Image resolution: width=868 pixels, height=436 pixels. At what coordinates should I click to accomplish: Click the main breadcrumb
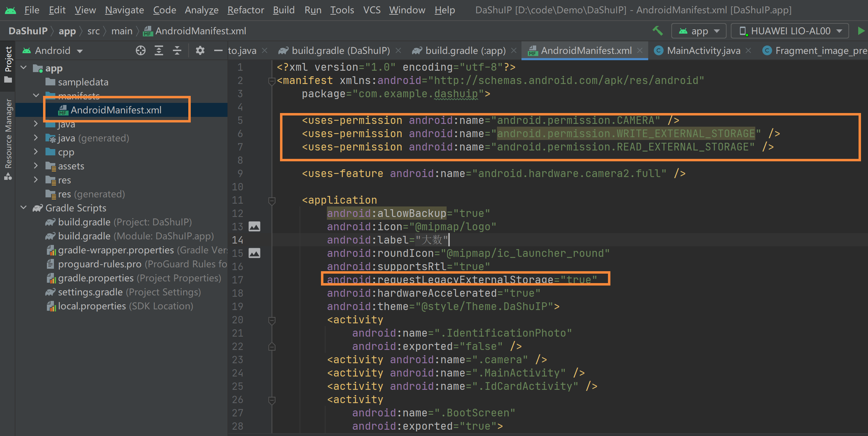coord(122,31)
